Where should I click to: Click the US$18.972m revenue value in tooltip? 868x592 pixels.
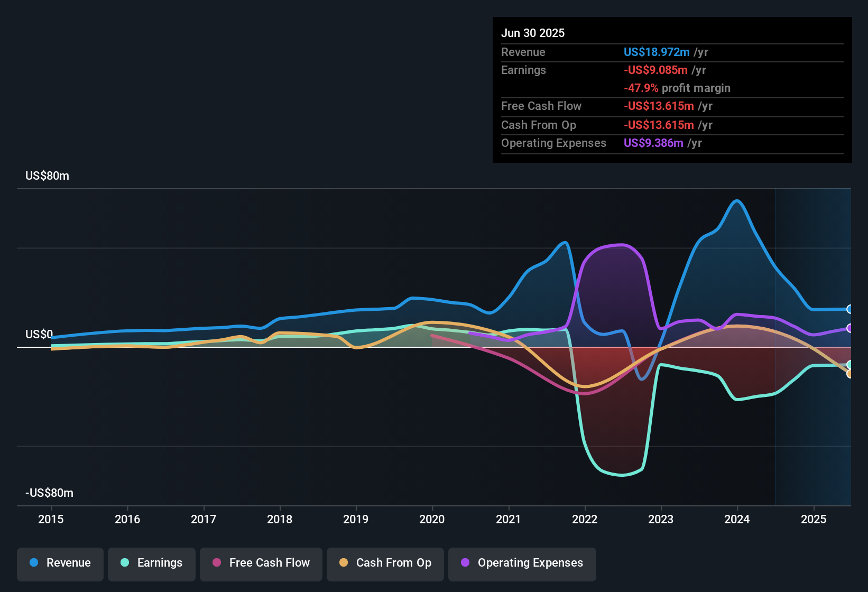click(x=657, y=52)
